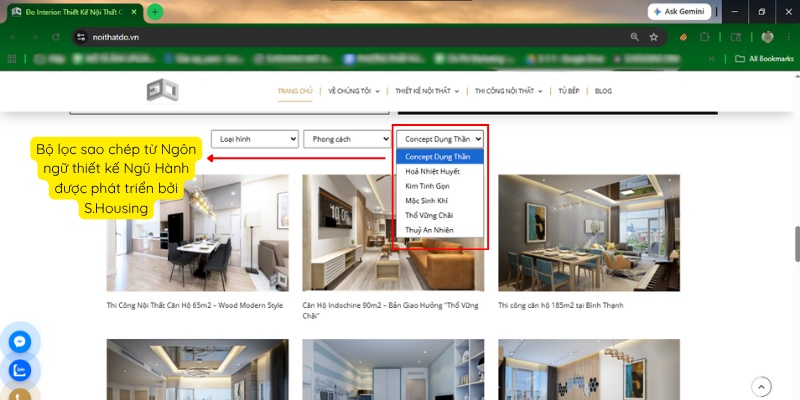800x400 pixels.
Task: Close the Đo Interior browser tab
Action: [134, 12]
